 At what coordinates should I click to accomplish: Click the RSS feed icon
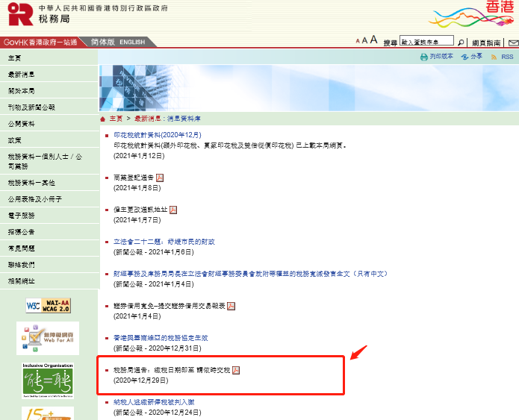(x=492, y=57)
